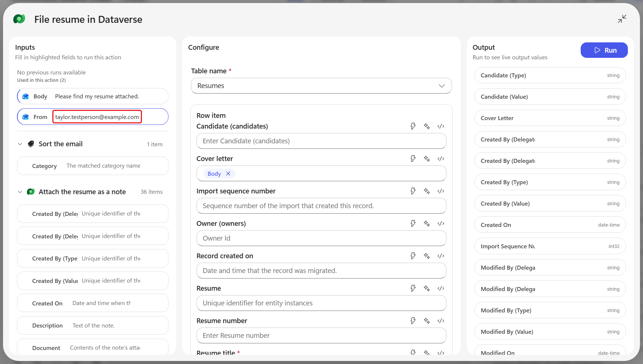The height and width of the screenshot is (364, 643).
Task: Click the sparkle icon for Resume number
Action: tap(427, 321)
